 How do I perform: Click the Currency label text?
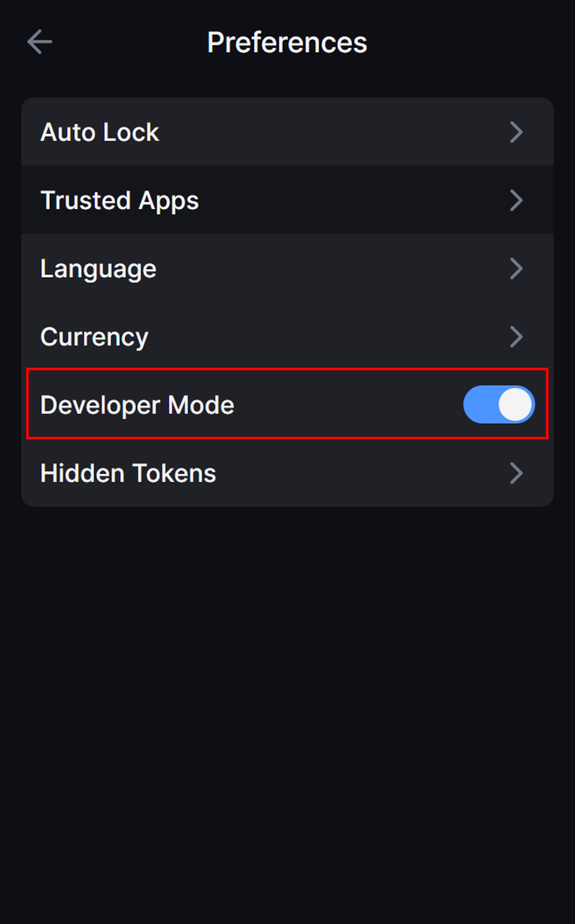coord(94,337)
